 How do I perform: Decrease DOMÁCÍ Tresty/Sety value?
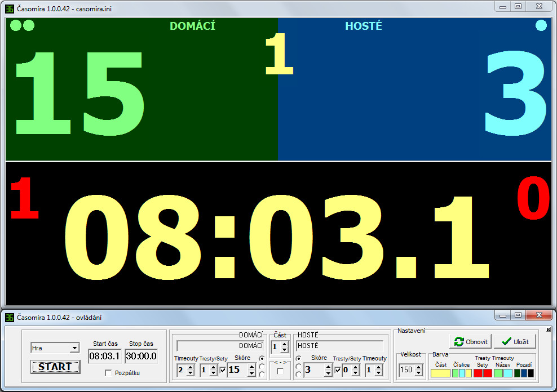tap(214, 373)
